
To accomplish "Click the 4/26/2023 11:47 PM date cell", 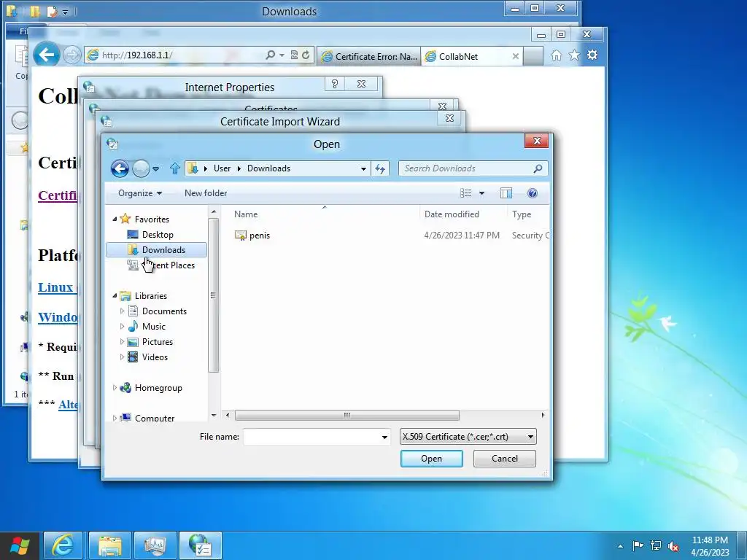I will pyautogui.click(x=462, y=236).
